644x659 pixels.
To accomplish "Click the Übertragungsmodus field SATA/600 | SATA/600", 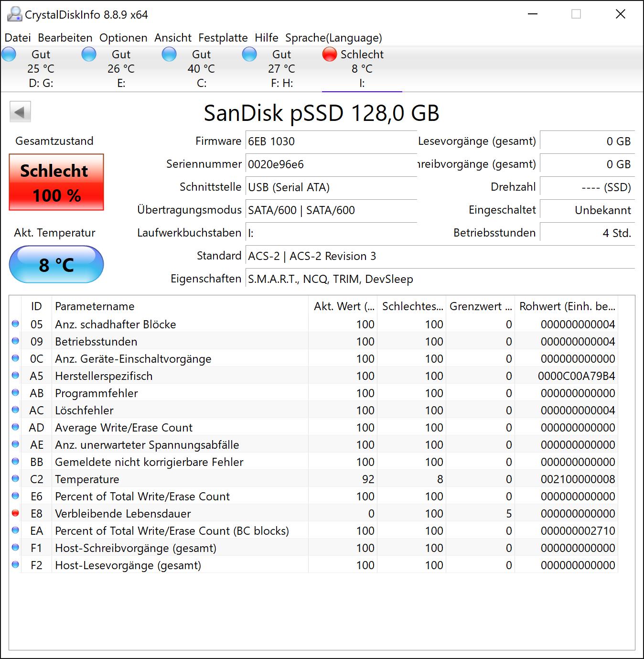I will tap(331, 210).
